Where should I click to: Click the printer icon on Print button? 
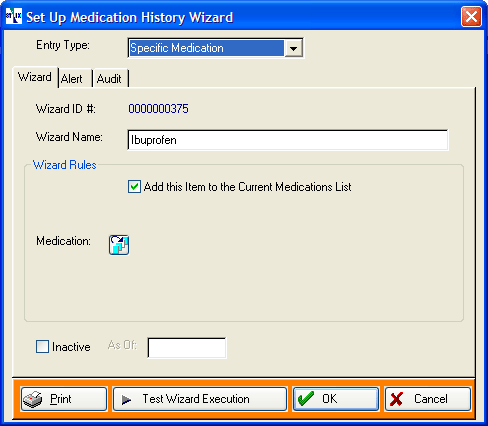[32, 399]
